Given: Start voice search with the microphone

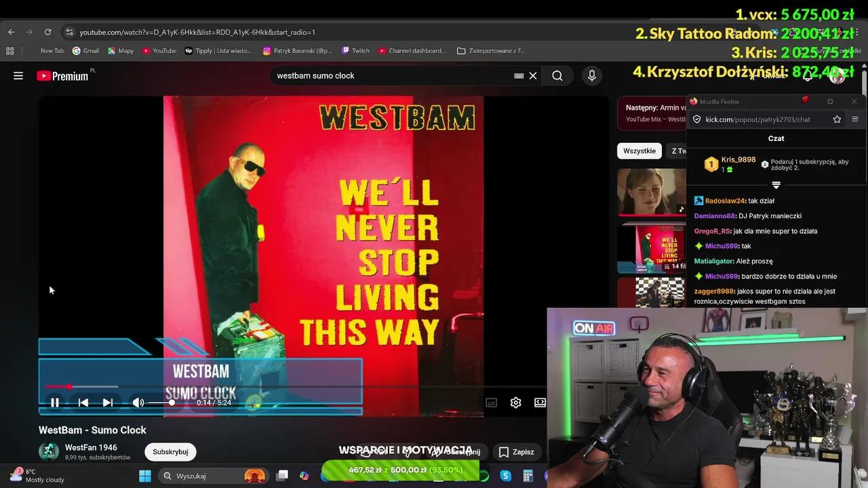Looking at the screenshot, I should tap(592, 76).
